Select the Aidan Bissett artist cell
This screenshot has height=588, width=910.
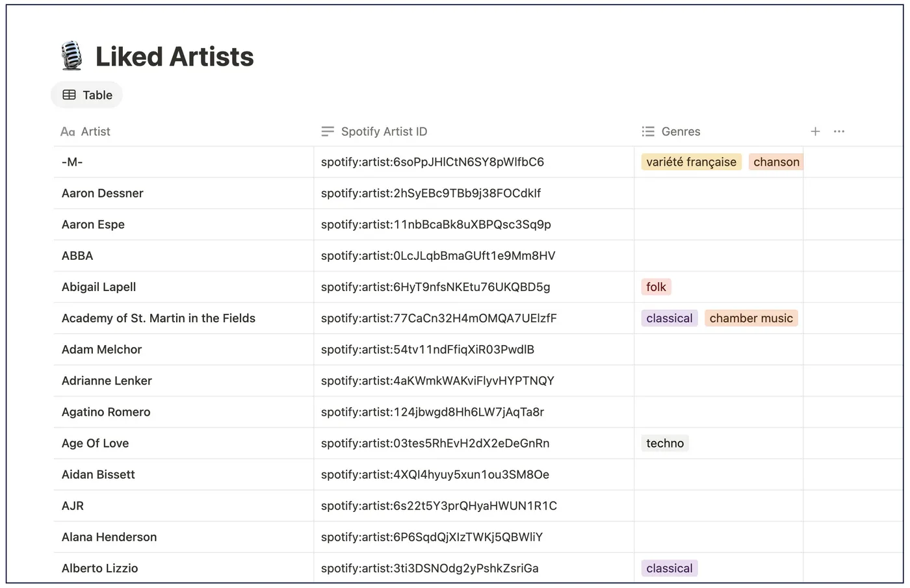point(183,474)
